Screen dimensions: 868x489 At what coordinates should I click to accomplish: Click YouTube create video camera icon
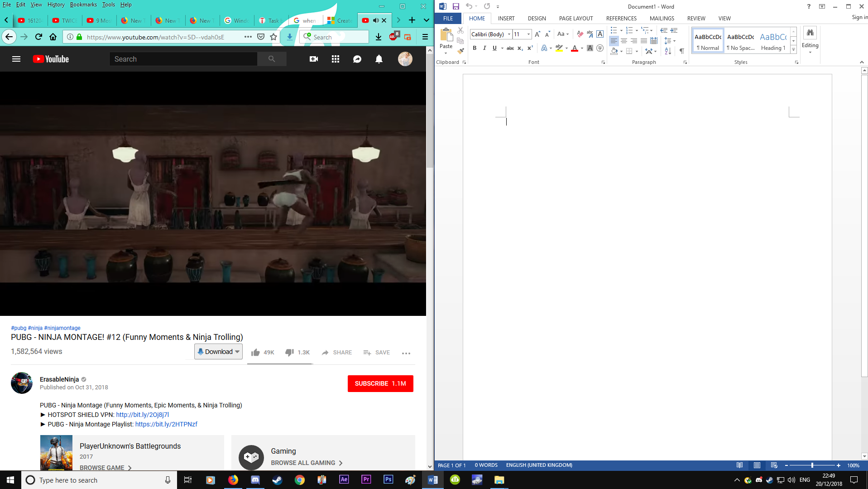pos(314,59)
